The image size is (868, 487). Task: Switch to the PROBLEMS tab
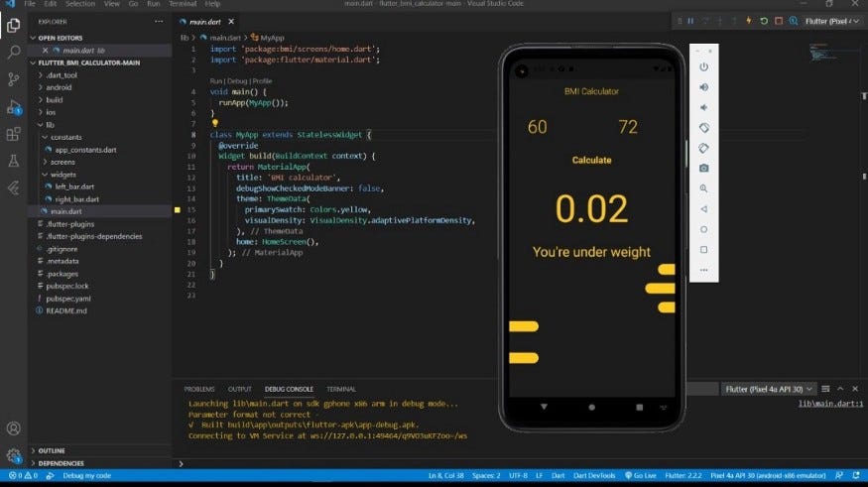tap(199, 389)
